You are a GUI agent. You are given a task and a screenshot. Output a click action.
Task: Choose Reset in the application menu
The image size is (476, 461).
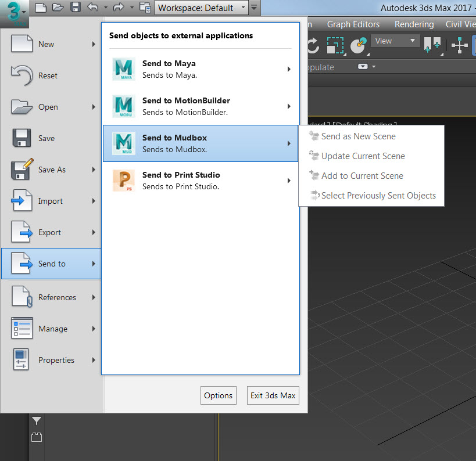[52, 75]
